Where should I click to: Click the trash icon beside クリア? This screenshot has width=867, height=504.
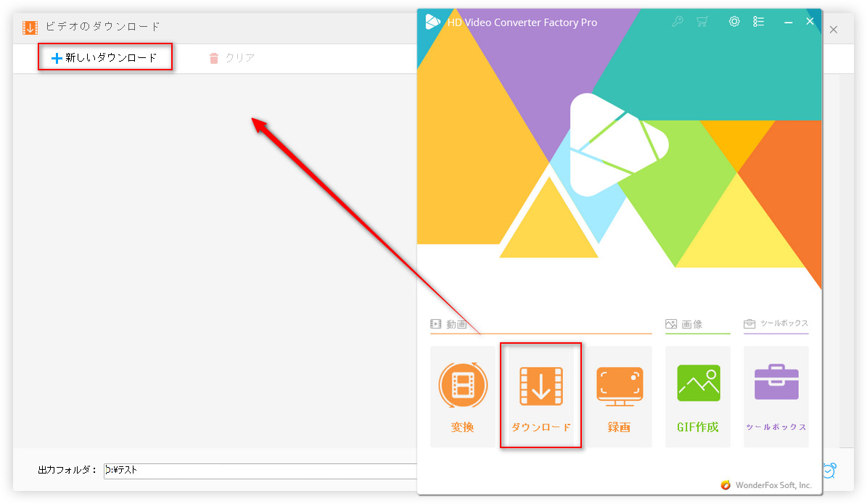(213, 58)
